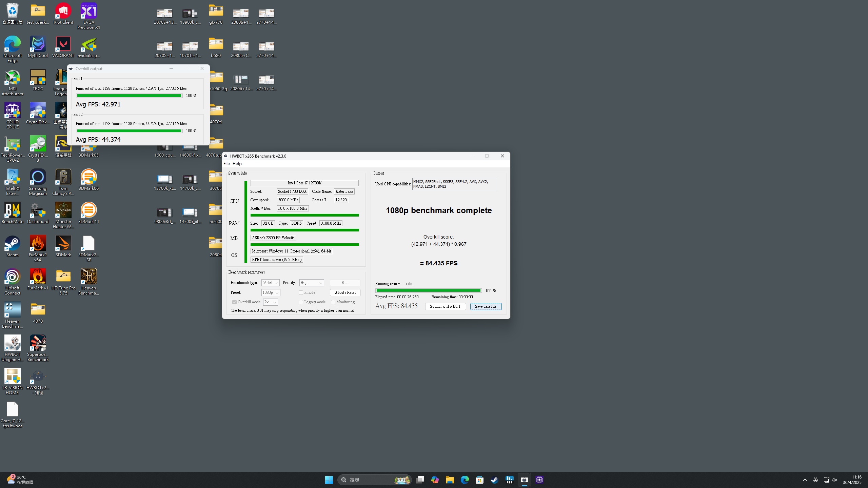Click Part 1 progress bar in Overkill output
This screenshot has height=488, width=868.
129,96
